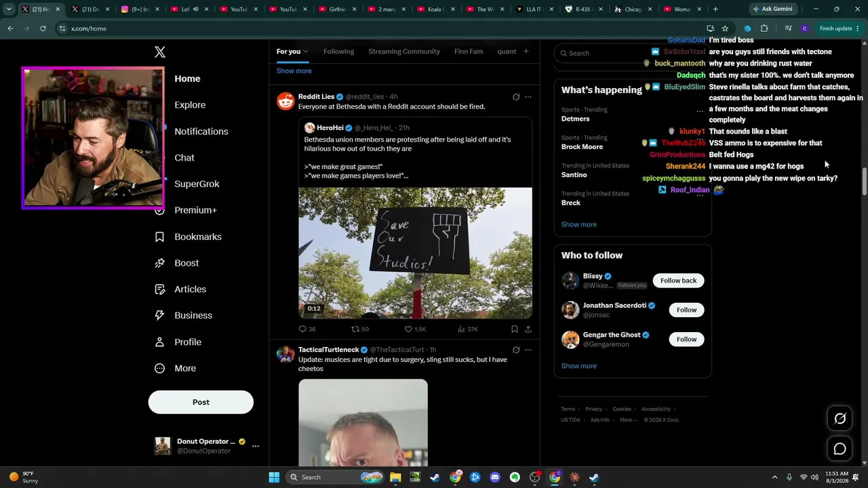Open the Grok floating button
The width and height of the screenshot is (868, 488).
(840, 419)
